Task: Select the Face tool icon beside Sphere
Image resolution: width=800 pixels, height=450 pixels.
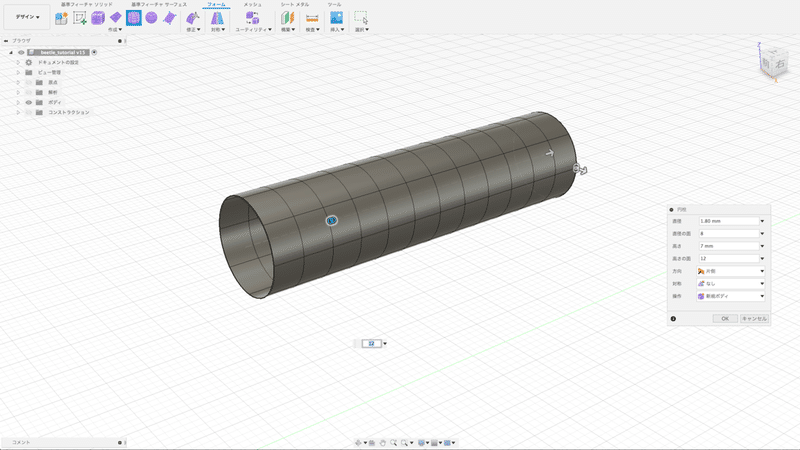Action: [x=169, y=18]
